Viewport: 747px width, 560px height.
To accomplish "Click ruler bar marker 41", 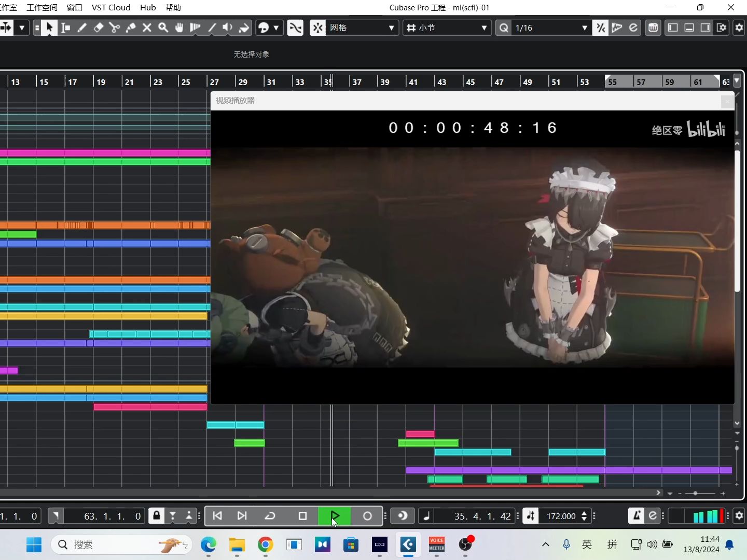I will point(413,82).
